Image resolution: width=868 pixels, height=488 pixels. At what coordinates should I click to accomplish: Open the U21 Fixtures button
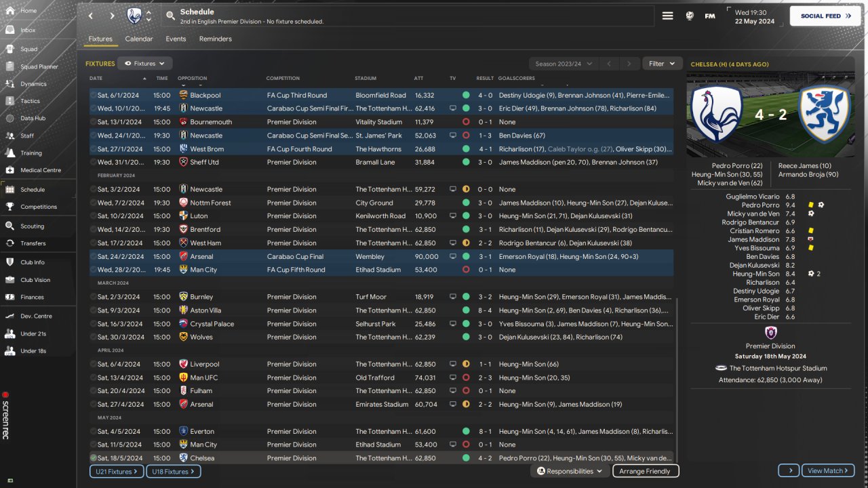click(x=116, y=471)
